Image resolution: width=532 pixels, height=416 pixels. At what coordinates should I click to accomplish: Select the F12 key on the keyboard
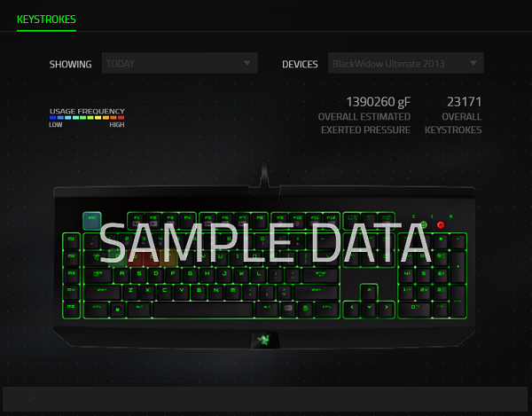(331, 221)
